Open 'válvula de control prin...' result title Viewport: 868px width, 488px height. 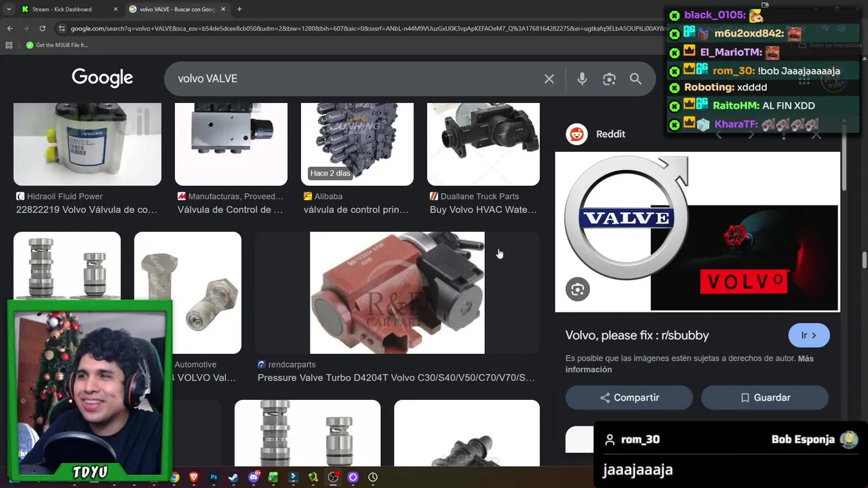(x=356, y=209)
